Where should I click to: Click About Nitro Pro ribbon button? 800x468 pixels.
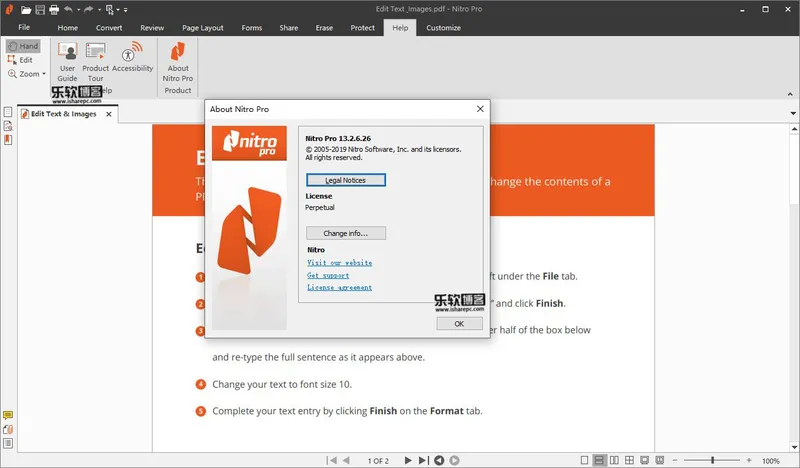(178, 62)
